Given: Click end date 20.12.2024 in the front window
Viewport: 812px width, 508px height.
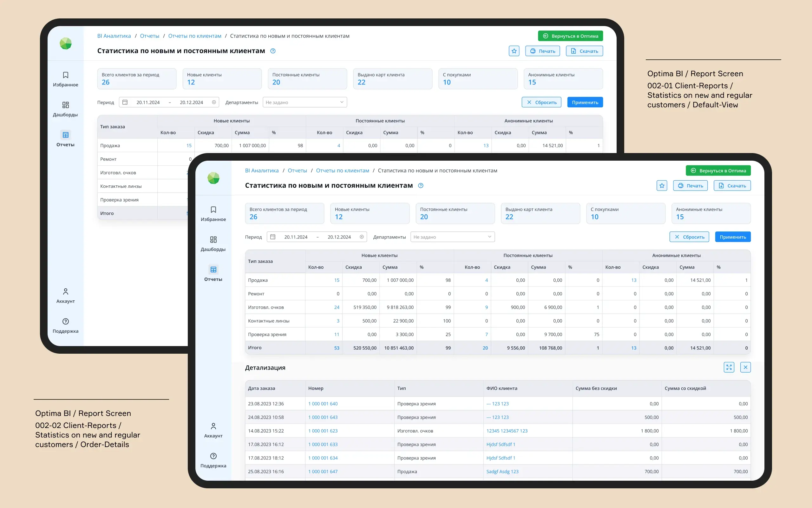Looking at the screenshot, I should pyautogui.click(x=339, y=237).
